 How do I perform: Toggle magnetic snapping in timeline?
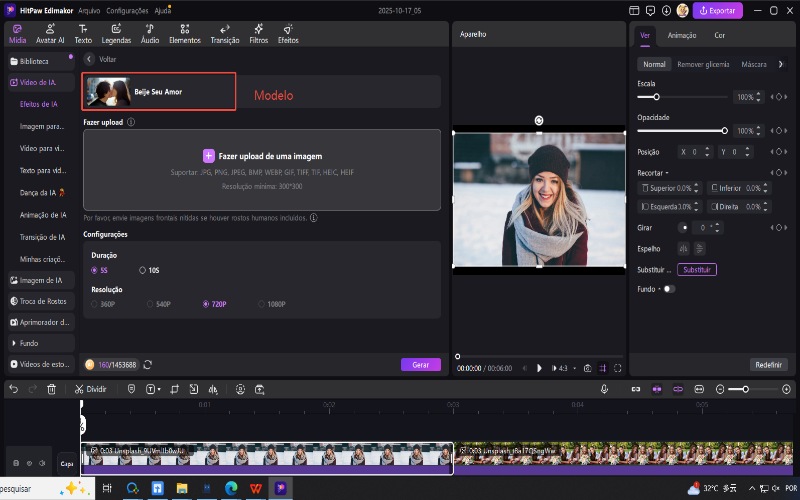click(657, 389)
